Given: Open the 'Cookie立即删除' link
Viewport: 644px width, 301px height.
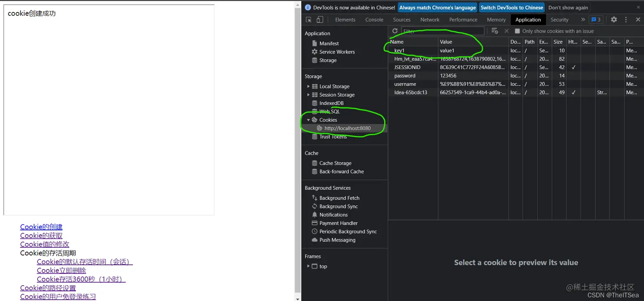Looking at the screenshot, I should (x=61, y=270).
